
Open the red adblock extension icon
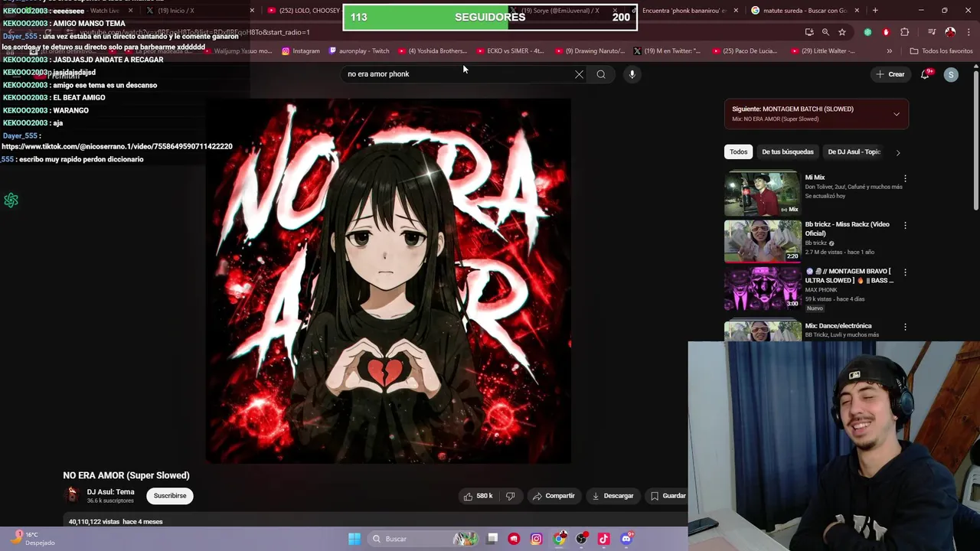pyautogui.click(x=886, y=32)
